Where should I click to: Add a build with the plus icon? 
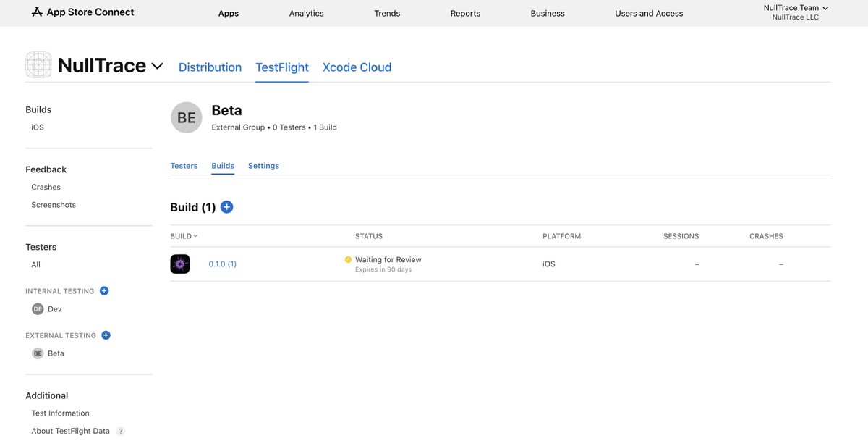pyautogui.click(x=226, y=207)
